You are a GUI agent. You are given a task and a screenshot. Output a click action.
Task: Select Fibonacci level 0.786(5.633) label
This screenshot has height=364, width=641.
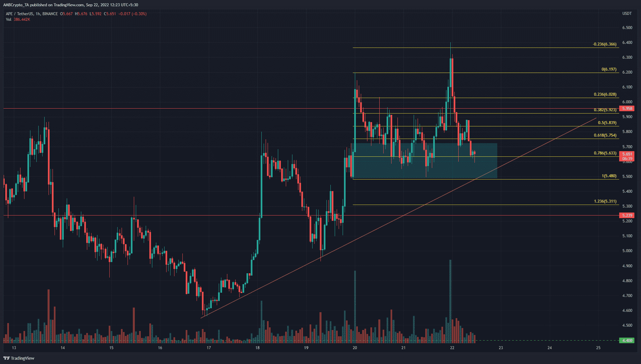(605, 153)
